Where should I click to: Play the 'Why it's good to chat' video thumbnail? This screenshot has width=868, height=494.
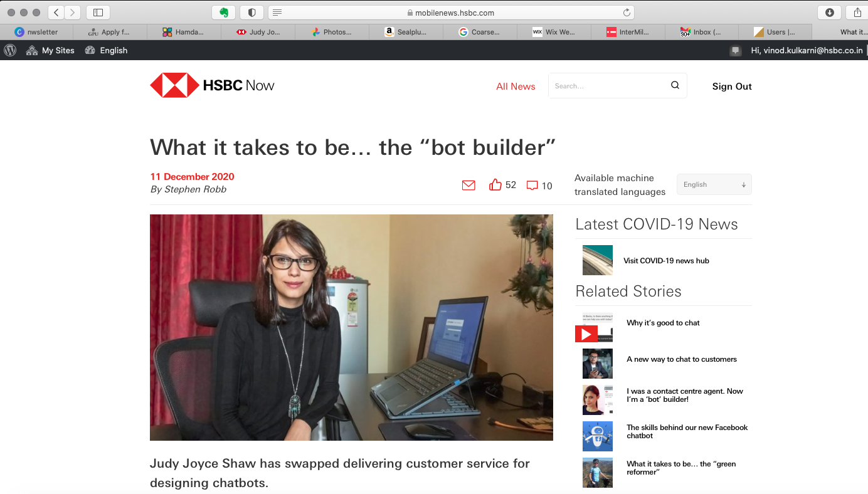(594, 328)
